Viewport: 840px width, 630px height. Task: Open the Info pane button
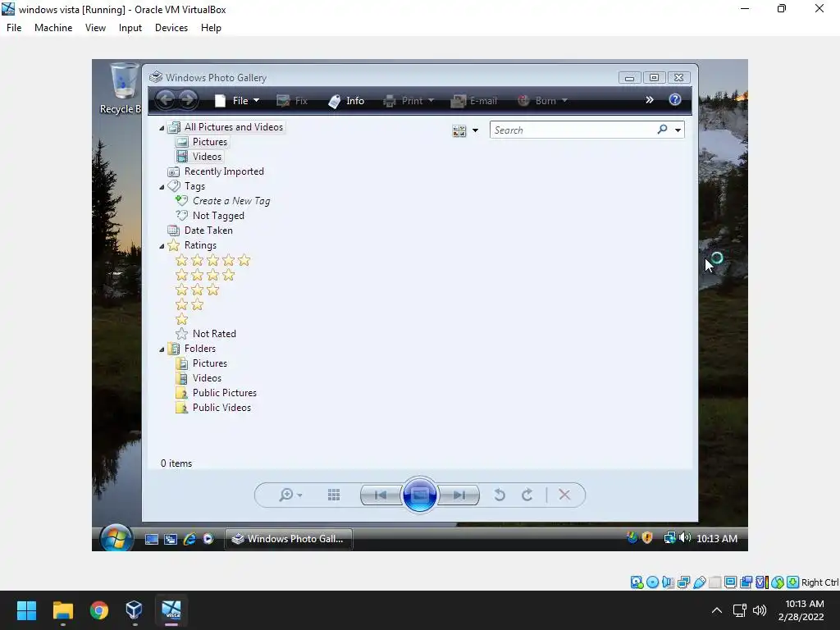(346, 101)
